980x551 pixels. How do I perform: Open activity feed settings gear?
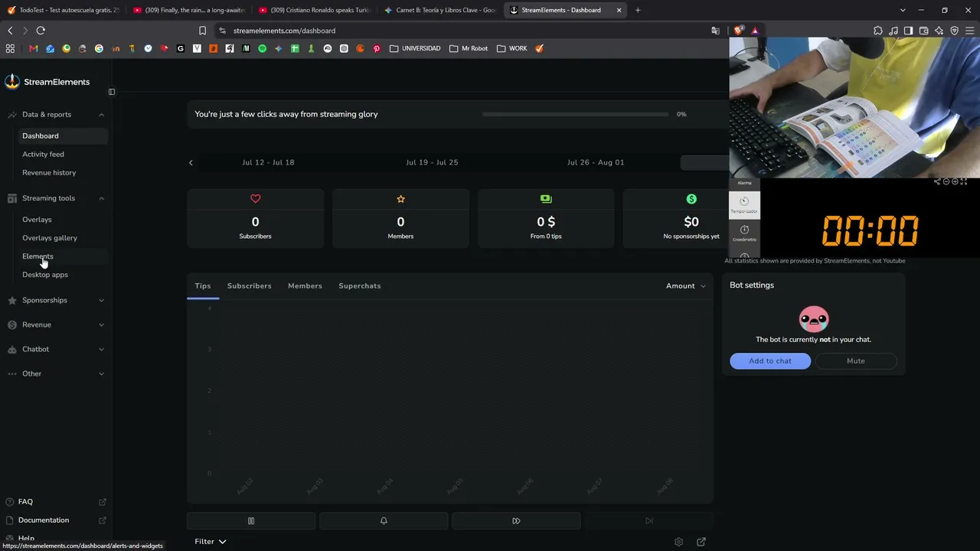(x=678, y=542)
